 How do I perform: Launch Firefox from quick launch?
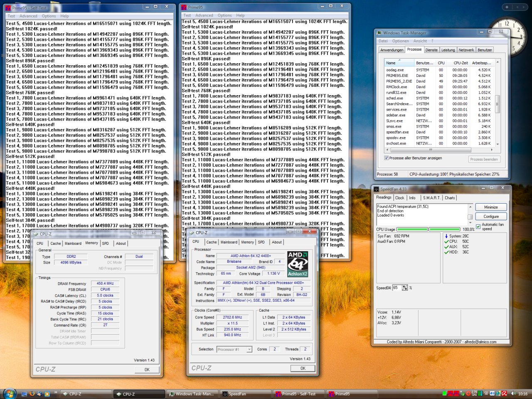point(32,394)
